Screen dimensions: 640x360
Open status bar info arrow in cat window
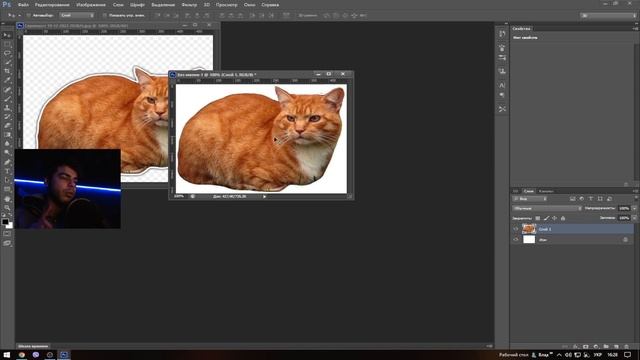click(x=264, y=196)
